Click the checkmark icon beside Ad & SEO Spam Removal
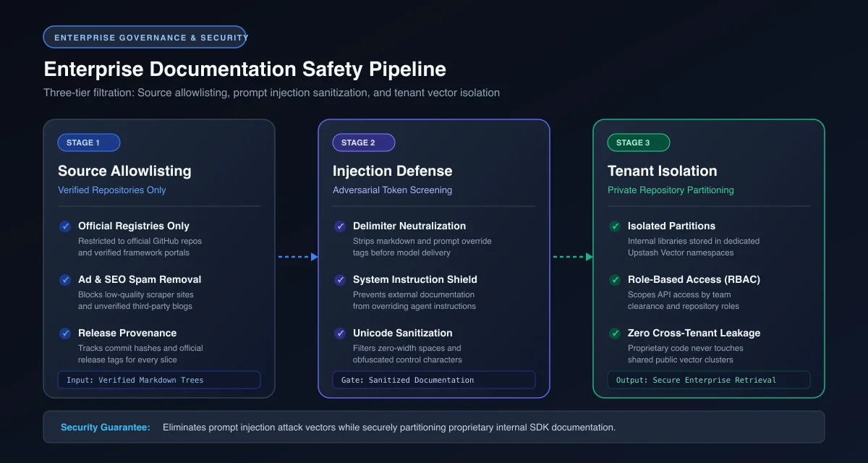868x463 pixels. (65, 280)
